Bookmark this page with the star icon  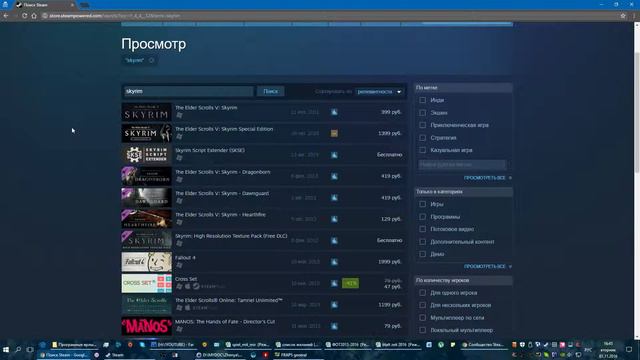(x=623, y=16)
